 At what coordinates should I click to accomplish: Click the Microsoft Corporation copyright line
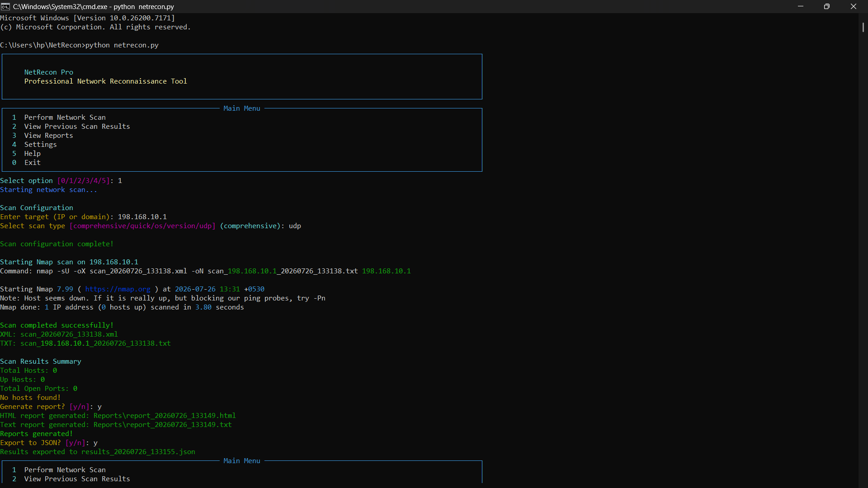[x=95, y=27]
